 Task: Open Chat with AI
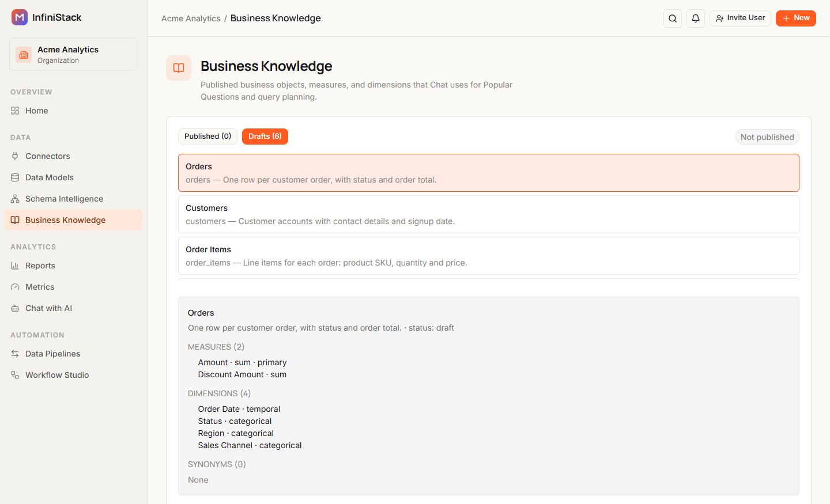pos(73,308)
